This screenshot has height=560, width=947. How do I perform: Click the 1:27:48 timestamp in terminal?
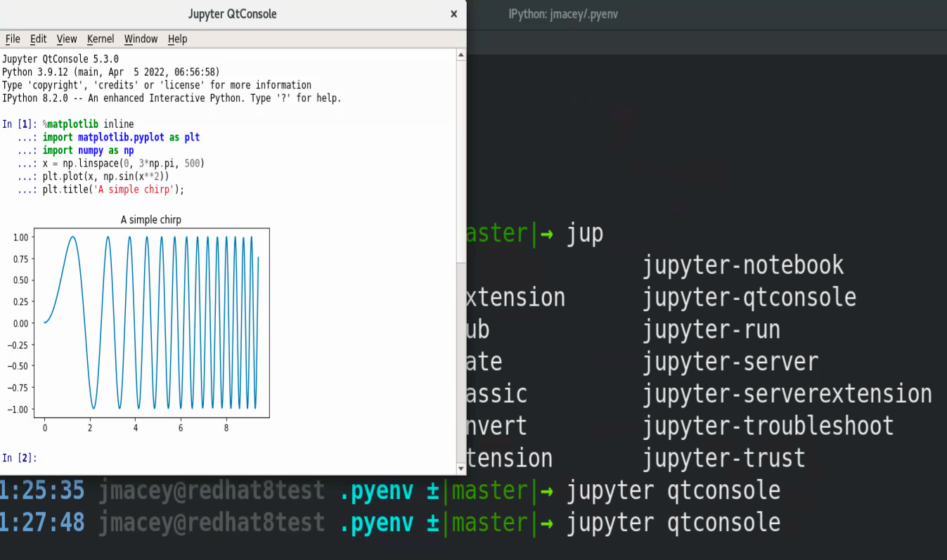[x=42, y=522]
